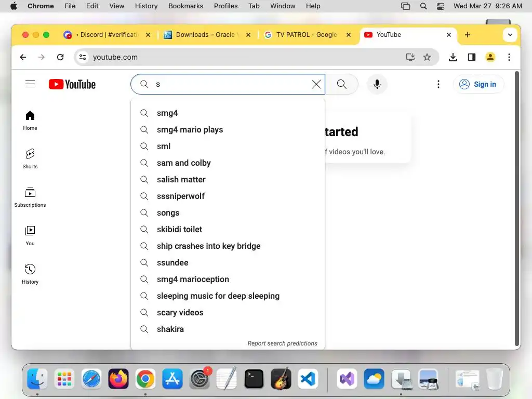Select the 'salish matter' suggestion
The image size is (532, 399).
point(228,179)
